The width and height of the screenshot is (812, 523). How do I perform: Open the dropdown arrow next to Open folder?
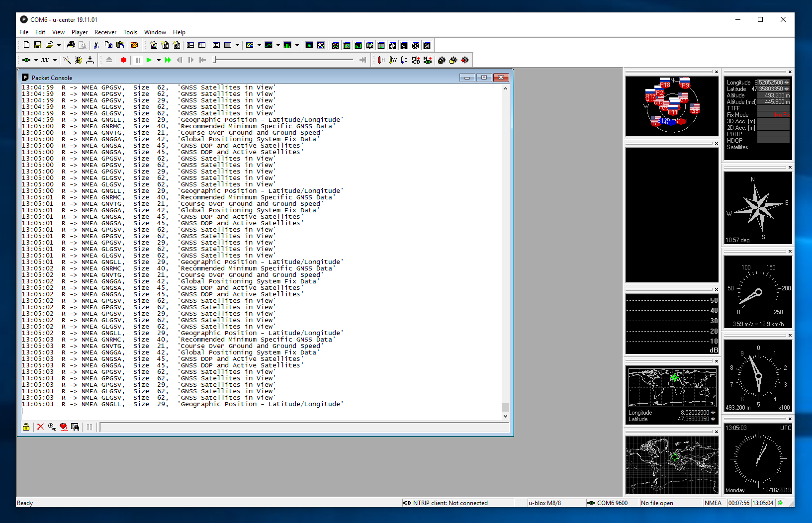[x=59, y=45]
